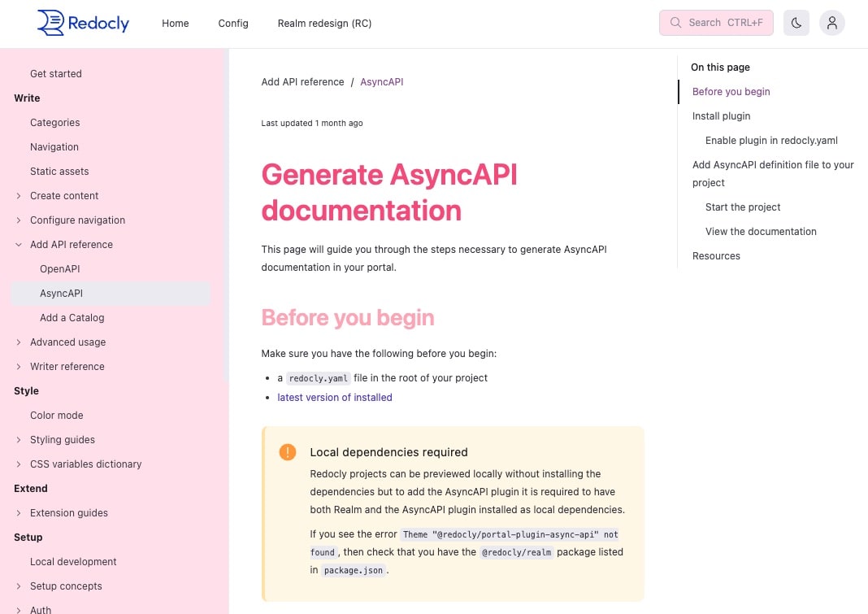Screen dimensions: 868x614
Task: Click the Redocly logo
Action: 83,23
